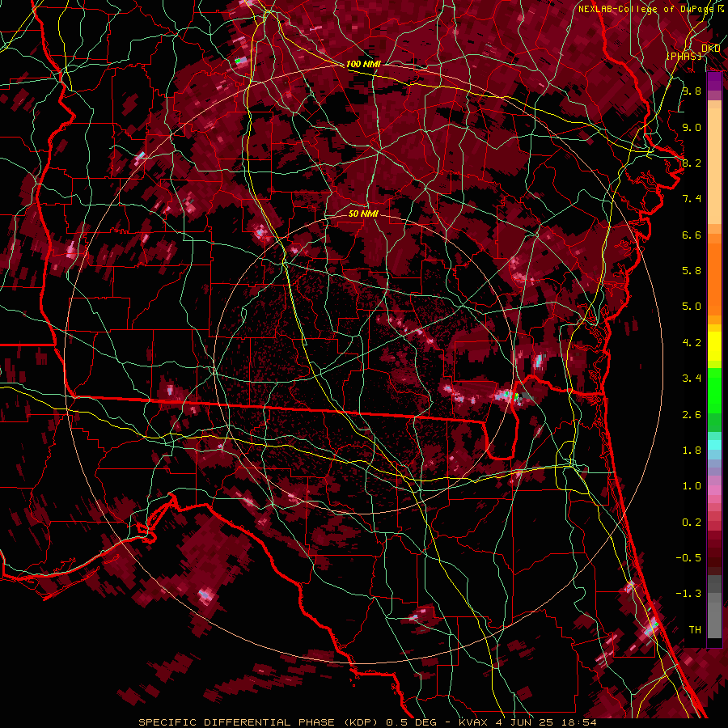
Task: Pick the pale peach band of the color bar
Action: 714,167
